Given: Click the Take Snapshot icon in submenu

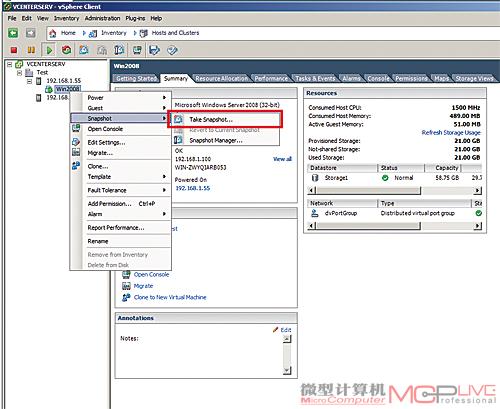Looking at the screenshot, I should (178, 119).
